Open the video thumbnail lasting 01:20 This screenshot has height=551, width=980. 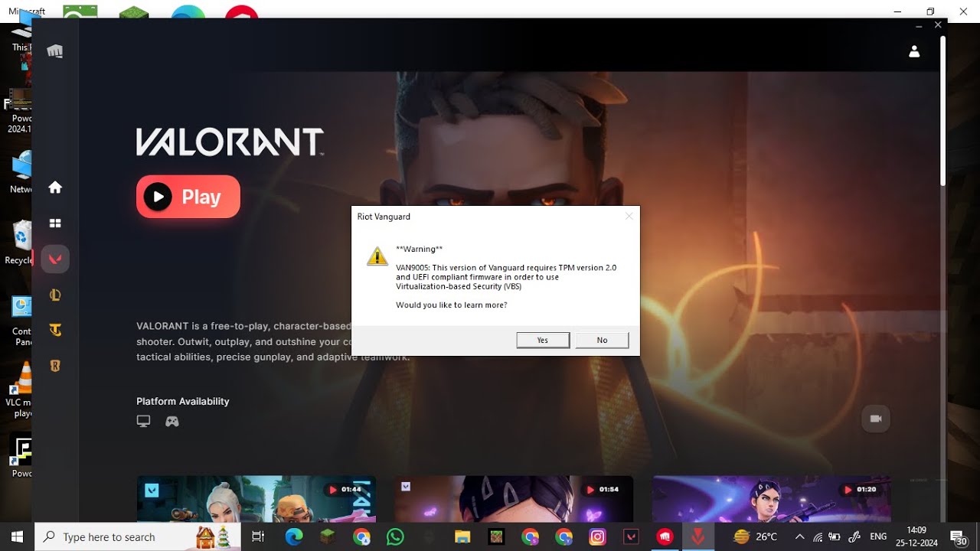click(772, 499)
